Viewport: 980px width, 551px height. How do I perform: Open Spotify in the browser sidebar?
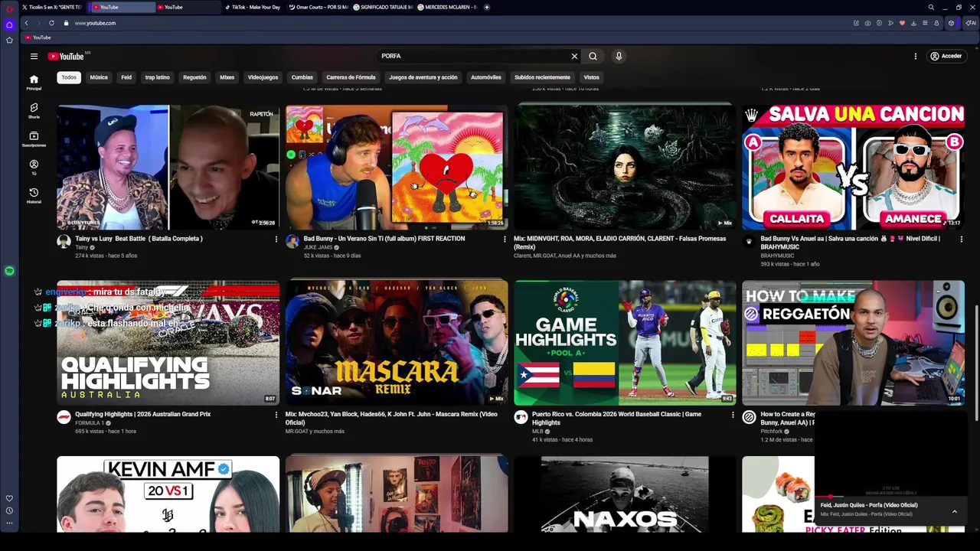(x=9, y=271)
